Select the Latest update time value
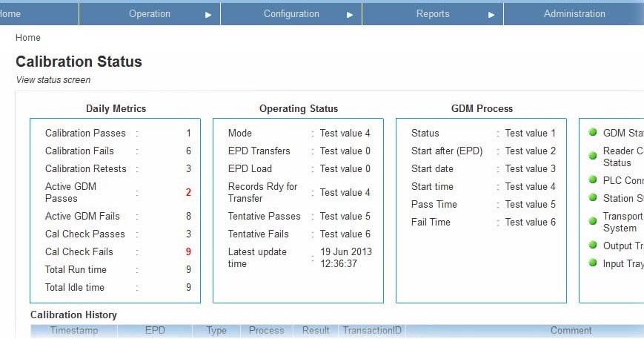Screen dimensions: 644x339 click(346, 257)
